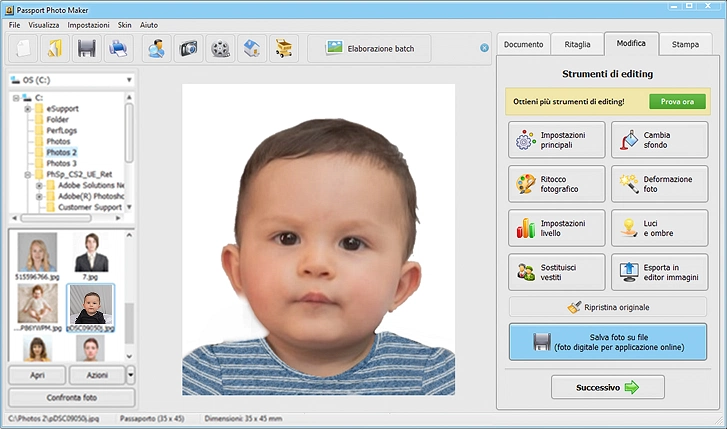Click the printer toolbar icon
The height and width of the screenshot is (429, 727).
(118, 48)
